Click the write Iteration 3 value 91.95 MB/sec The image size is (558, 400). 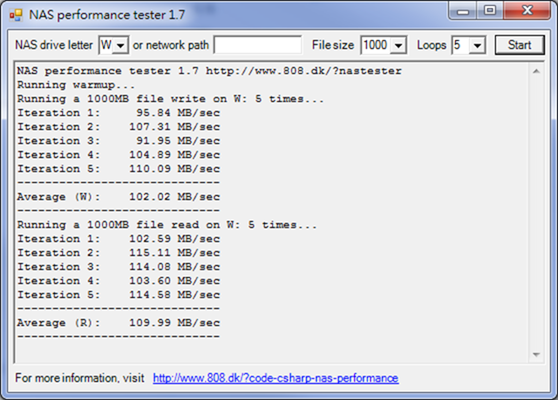[x=178, y=141]
